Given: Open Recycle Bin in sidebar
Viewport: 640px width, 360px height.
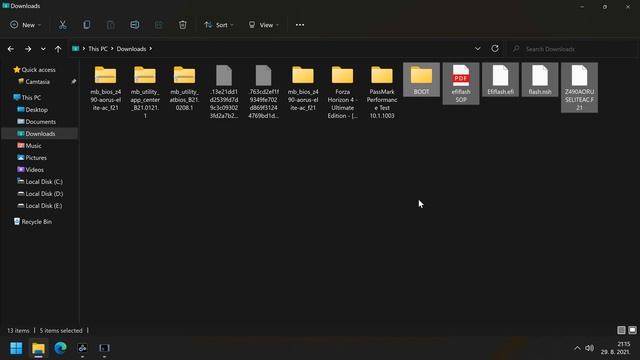Looking at the screenshot, I should [37, 222].
